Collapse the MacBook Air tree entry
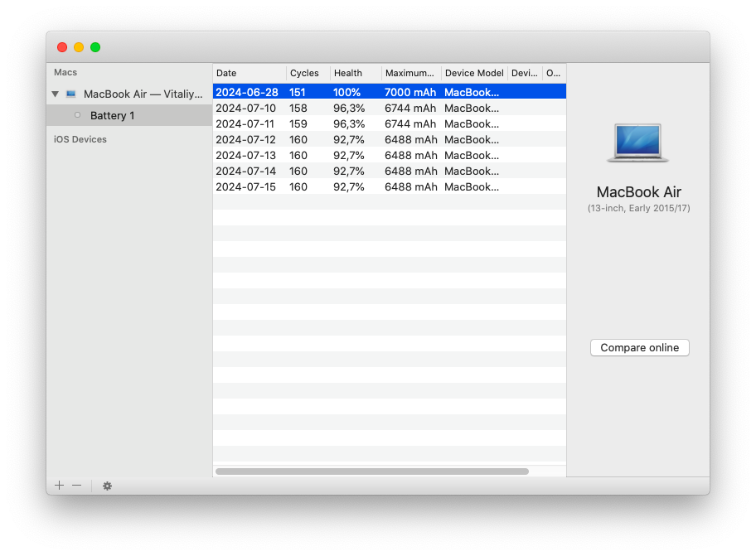 [x=56, y=94]
